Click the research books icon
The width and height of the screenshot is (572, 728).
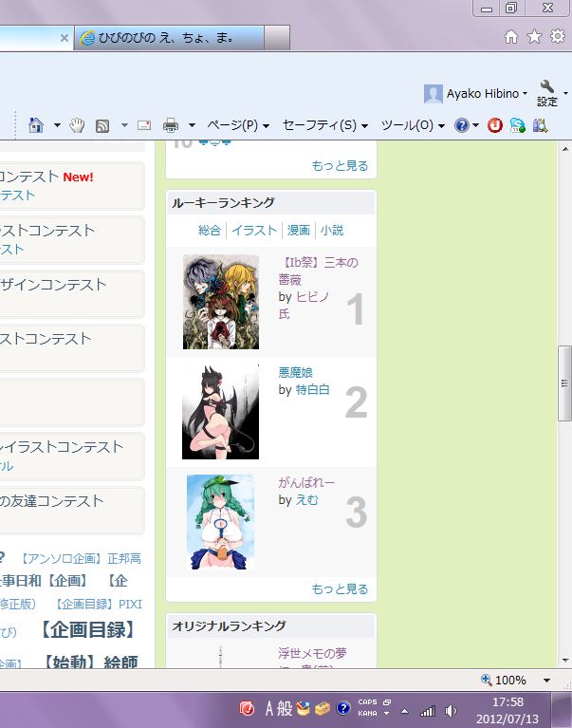coord(540,125)
